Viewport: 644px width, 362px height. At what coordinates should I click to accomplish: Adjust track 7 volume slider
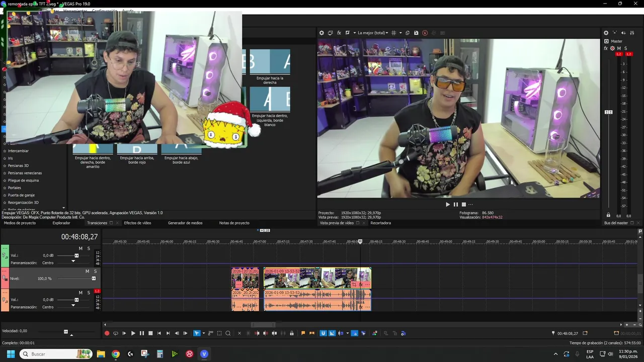coord(76,255)
